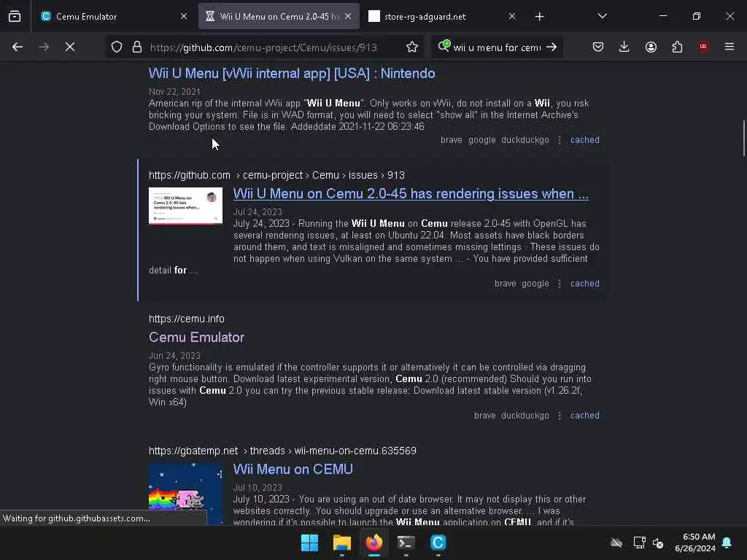The height and width of the screenshot is (560, 747).
Task: Go forward one page
Action: pyautogui.click(x=43, y=47)
